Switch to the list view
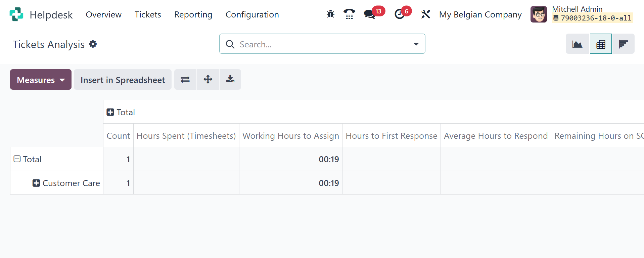Screen dimensions: 644x258 point(623,44)
